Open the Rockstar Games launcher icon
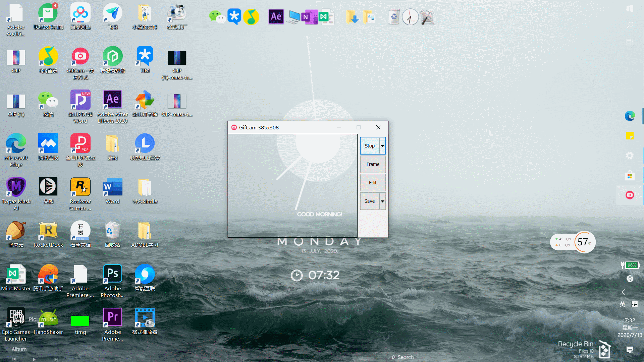644x362 pixels. [80, 194]
